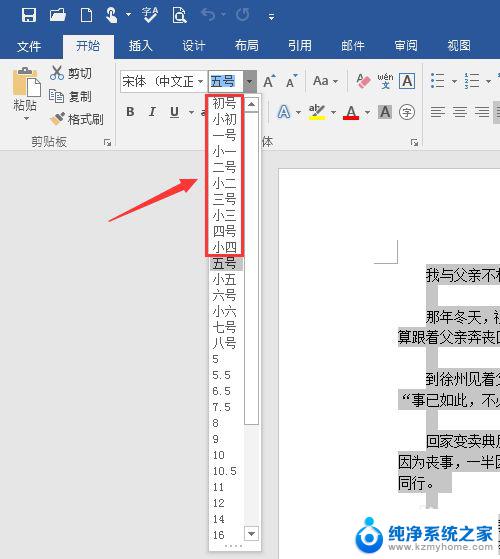Open bullet library dropdown arrow
Viewport: 500px width, 559px height.
454,82
